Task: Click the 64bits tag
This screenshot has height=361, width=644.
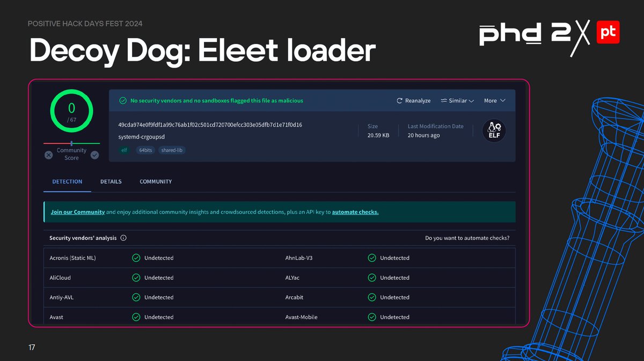Action: click(145, 150)
